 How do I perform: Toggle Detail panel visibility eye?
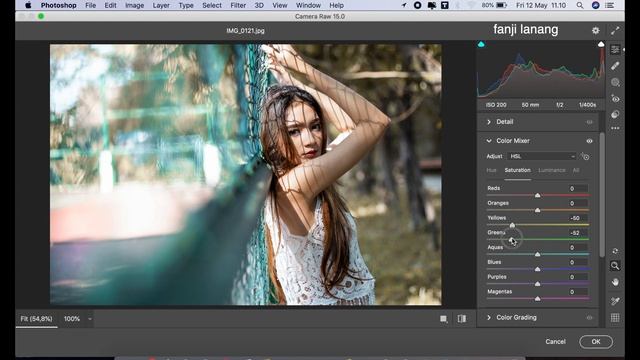[x=589, y=122]
